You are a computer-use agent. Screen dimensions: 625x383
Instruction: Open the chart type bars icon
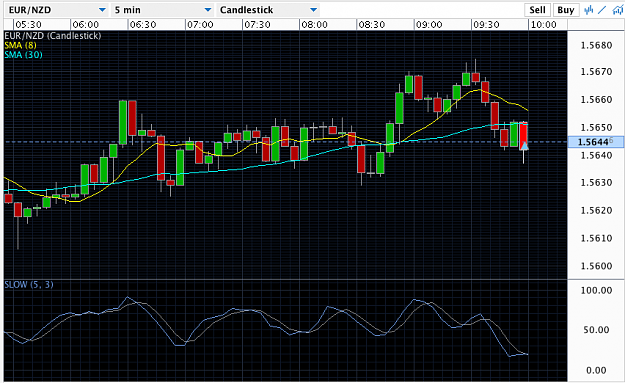tap(588, 10)
